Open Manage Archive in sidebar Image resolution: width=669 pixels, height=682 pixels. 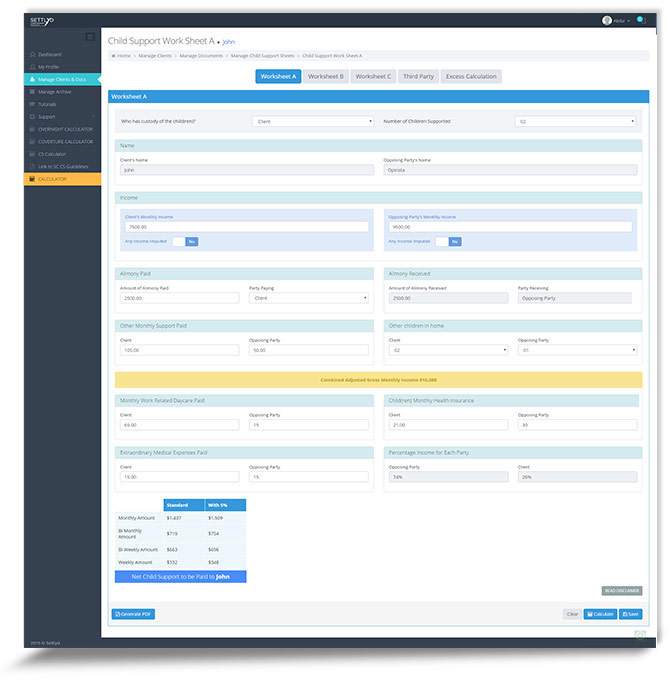coord(55,92)
